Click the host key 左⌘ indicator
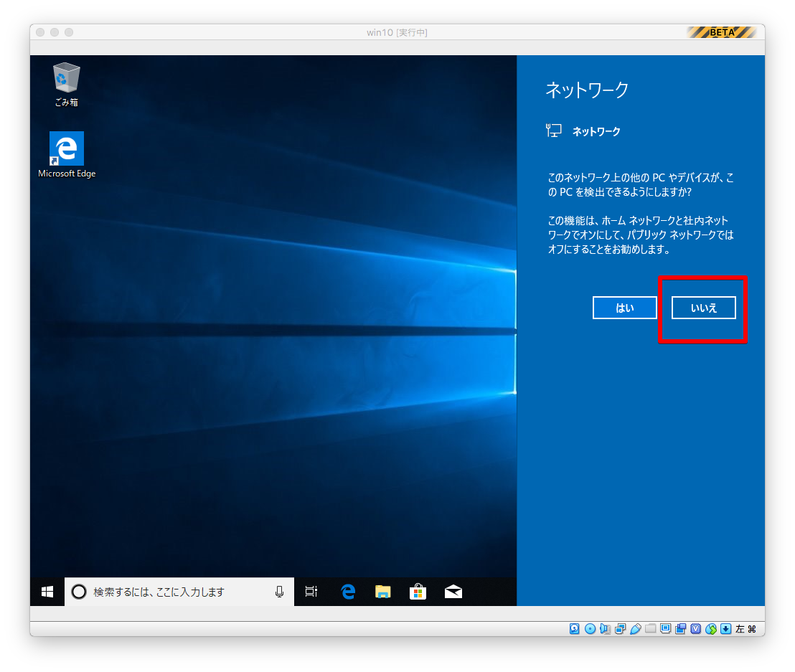This screenshot has width=795, height=672. tap(745, 629)
